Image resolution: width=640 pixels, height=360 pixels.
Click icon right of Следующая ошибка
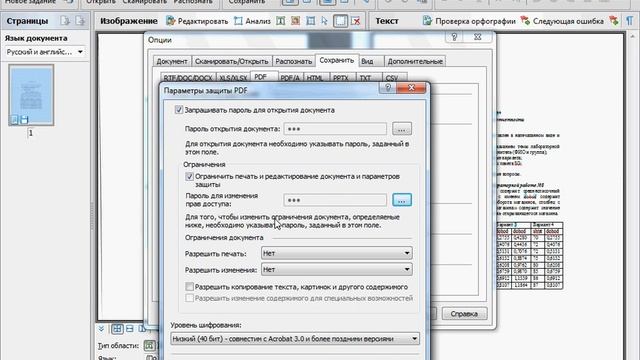613,21
